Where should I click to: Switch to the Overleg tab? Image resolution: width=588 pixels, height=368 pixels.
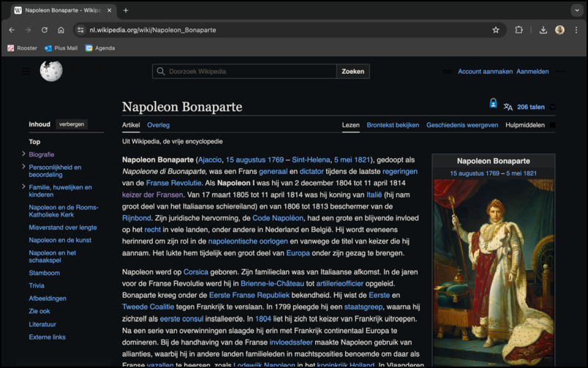[x=158, y=125]
